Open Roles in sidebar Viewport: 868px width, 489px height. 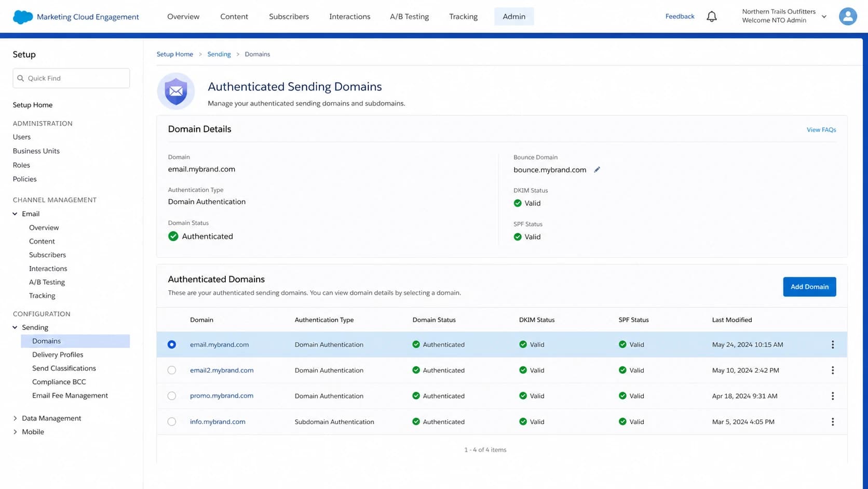click(x=21, y=165)
